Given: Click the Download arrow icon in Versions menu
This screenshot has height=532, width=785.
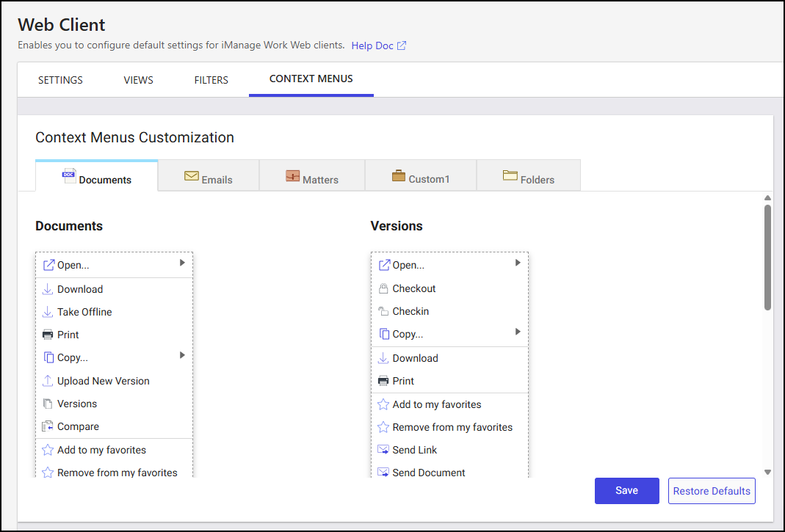Looking at the screenshot, I should (383, 358).
